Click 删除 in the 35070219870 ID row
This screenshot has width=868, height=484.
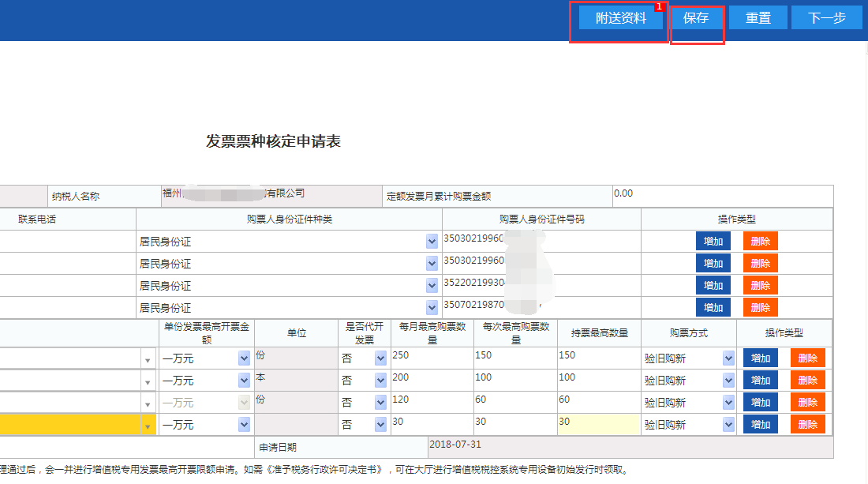pos(760,308)
